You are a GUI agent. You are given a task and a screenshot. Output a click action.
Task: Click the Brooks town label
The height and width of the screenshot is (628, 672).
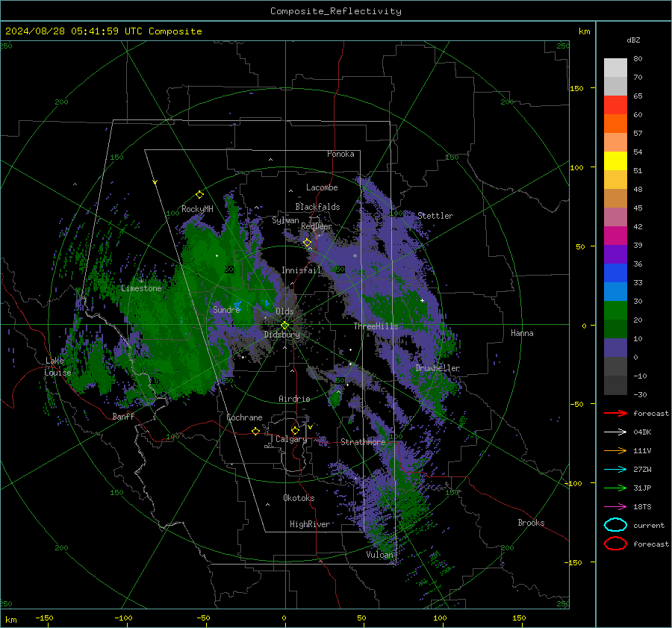pos(531,523)
